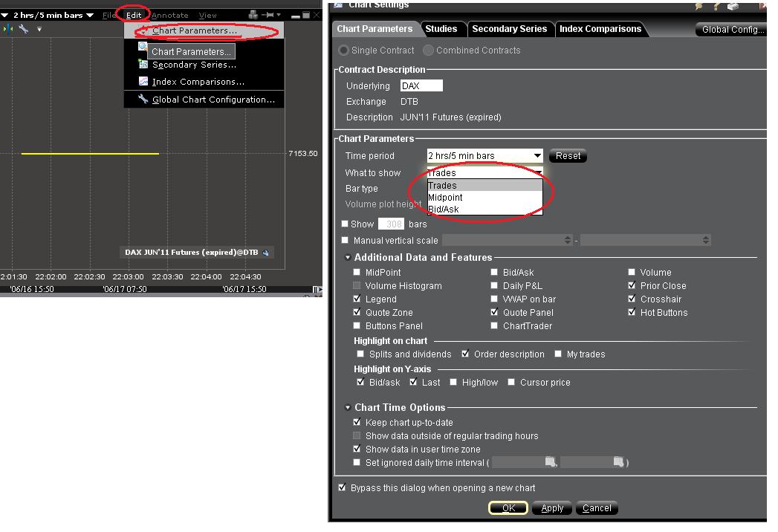
Task: Click the speech bubble icon in Chart Settings title bar
Action: click(x=699, y=7)
